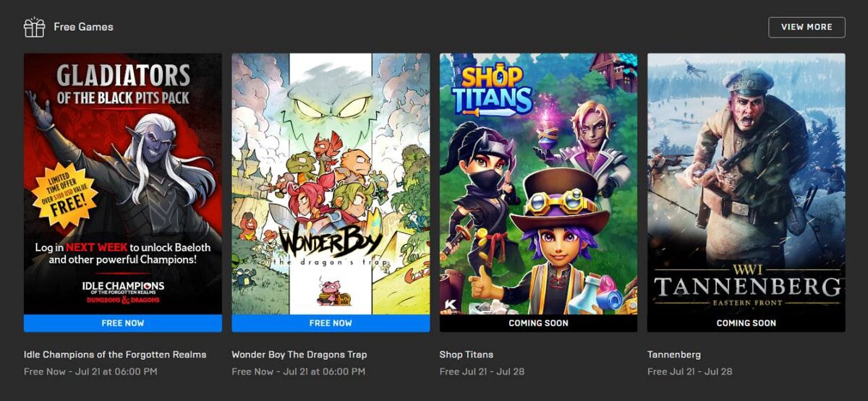Click the Limited Time Offer starburst badge
Screen dimensions: 868x401
[63, 194]
